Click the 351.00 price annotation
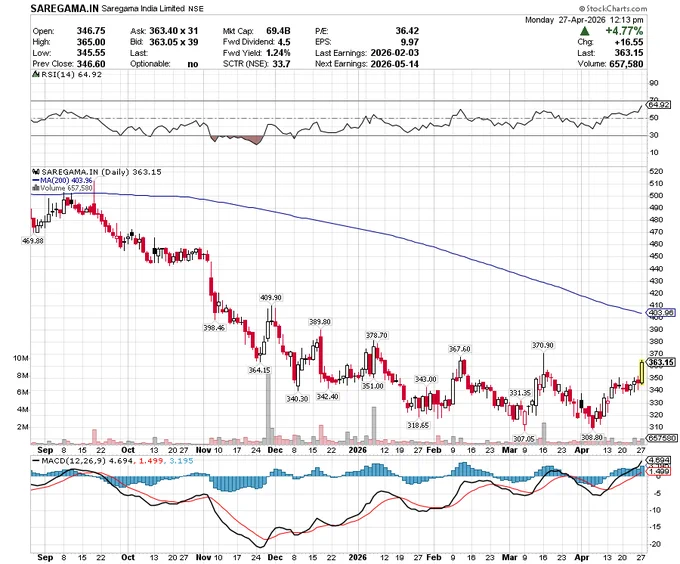This screenshot has height=564, width=680. (x=373, y=386)
